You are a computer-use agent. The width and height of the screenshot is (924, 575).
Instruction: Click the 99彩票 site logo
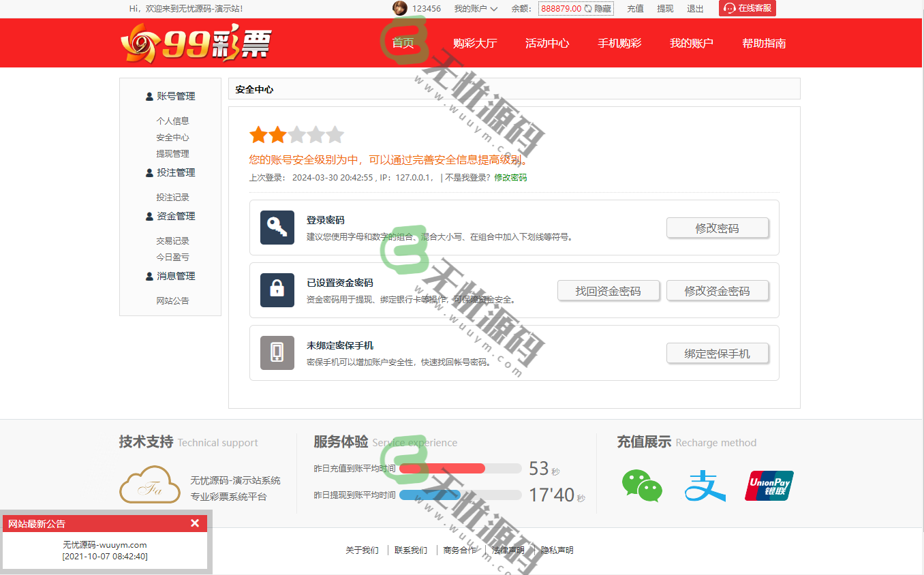point(196,44)
